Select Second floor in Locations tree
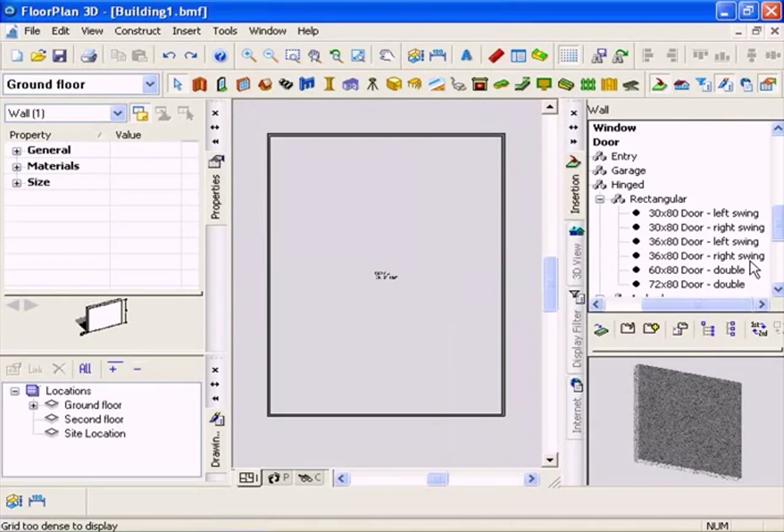Image resolution: width=784 pixels, height=532 pixels. pos(94,419)
